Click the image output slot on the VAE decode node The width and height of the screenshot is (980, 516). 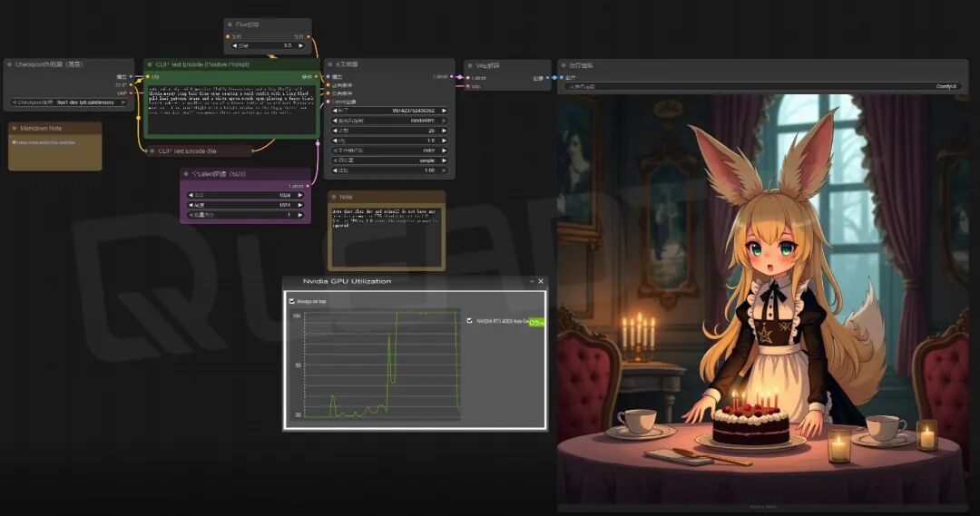tap(547, 78)
